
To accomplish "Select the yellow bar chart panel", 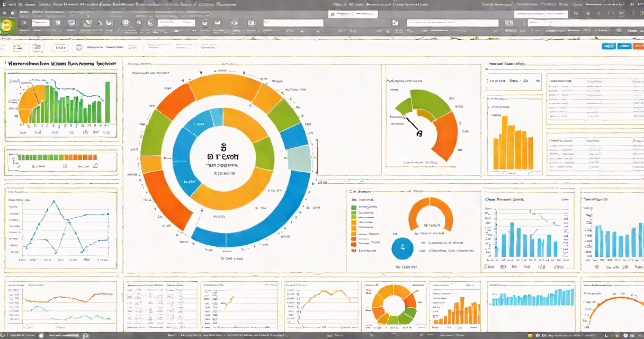I will (514, 136).
